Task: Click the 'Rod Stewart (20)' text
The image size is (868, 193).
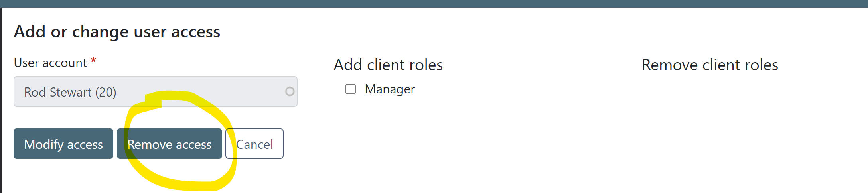Action: click(70, 92)
